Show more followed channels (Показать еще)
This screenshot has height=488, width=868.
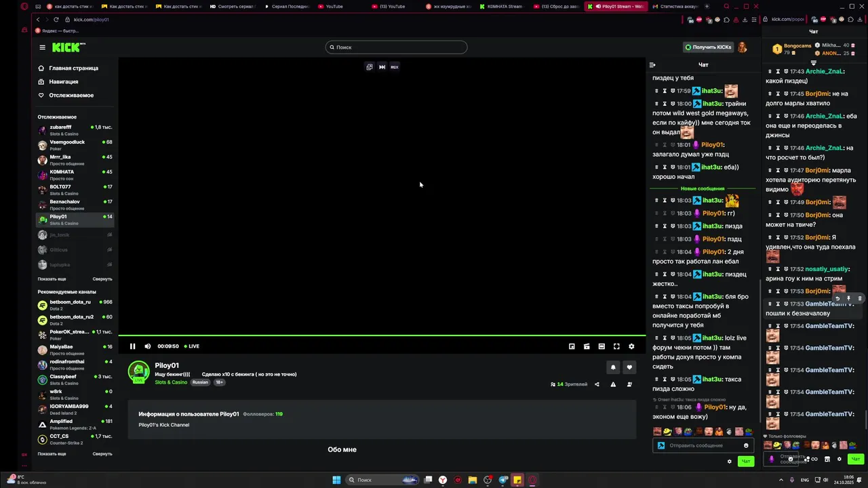[x=52, y=279]
